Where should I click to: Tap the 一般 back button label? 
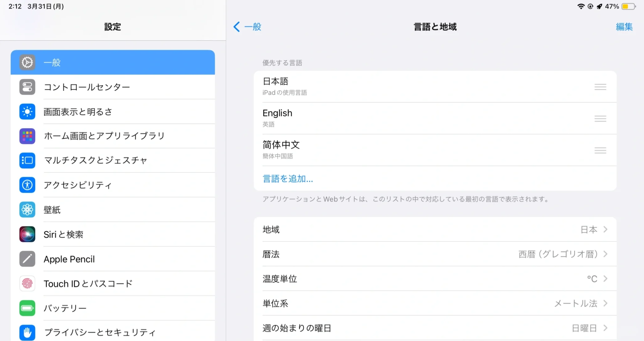pos(253,27)
